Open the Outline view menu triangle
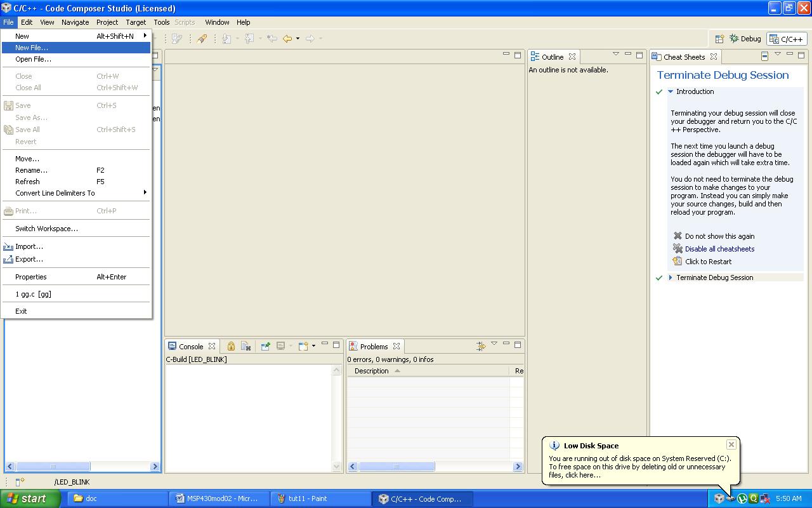 click(615, 55)
